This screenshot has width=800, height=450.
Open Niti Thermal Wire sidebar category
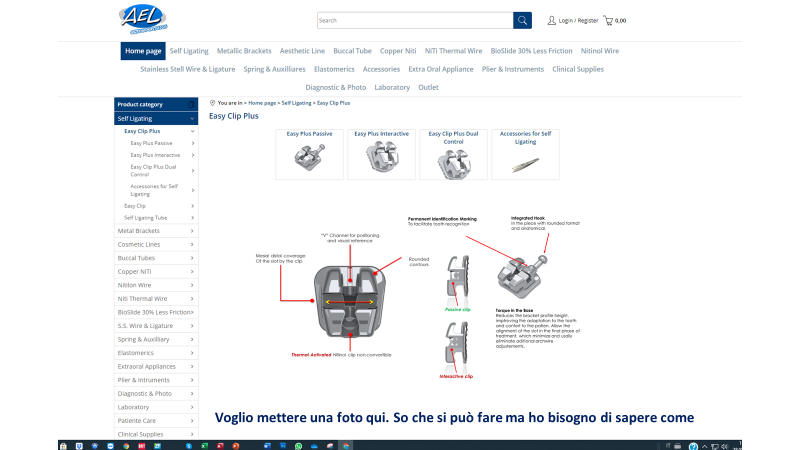142,299
